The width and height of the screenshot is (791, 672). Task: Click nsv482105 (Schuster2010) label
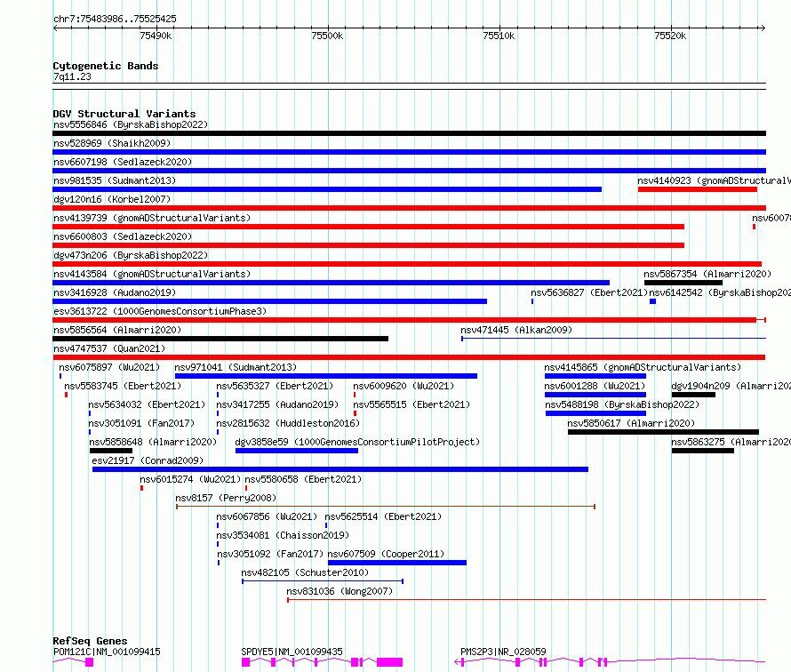305,572
